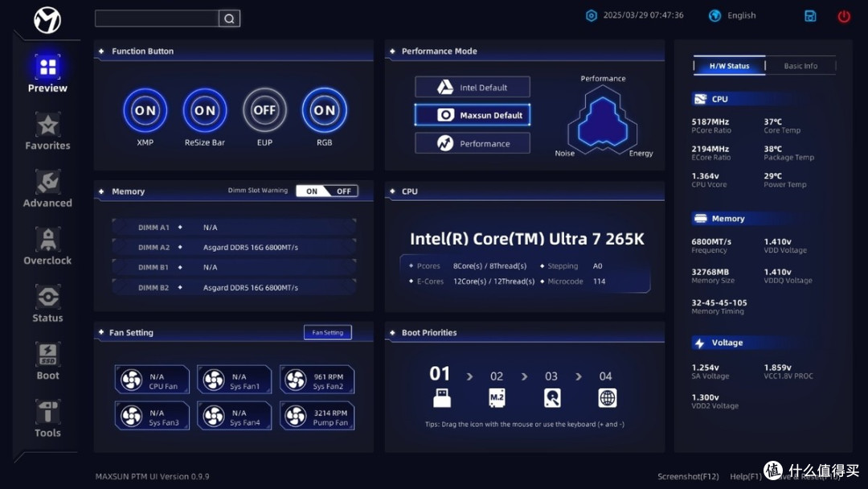Click the 5187MHz PCore Ratio value

(710, 121)
